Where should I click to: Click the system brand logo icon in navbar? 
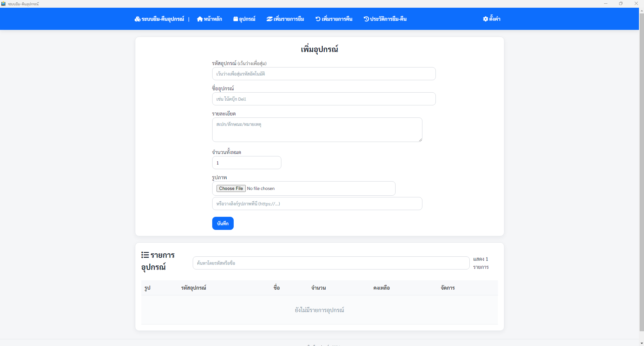[x=137, y=19]
